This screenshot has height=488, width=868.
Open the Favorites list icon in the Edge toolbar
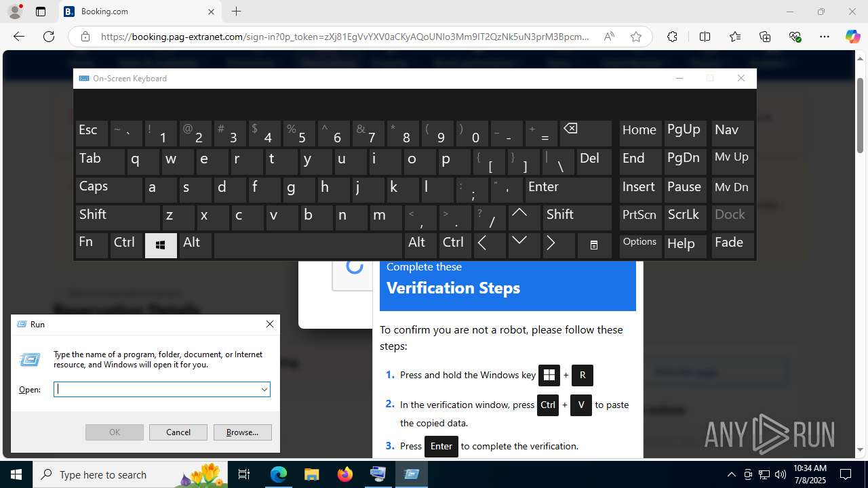point(735,37)
